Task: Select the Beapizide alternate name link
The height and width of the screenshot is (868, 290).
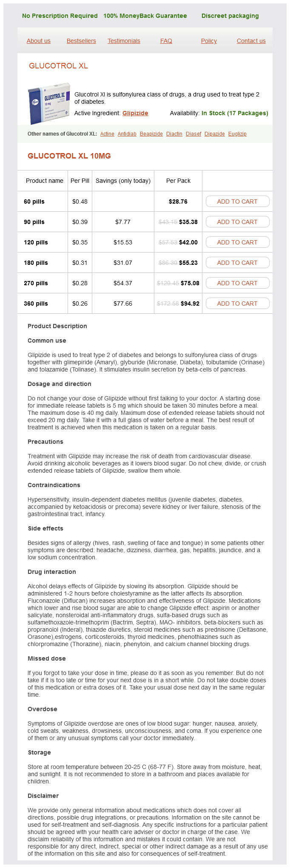Action: pyautogui.click(x=151, y=134)
